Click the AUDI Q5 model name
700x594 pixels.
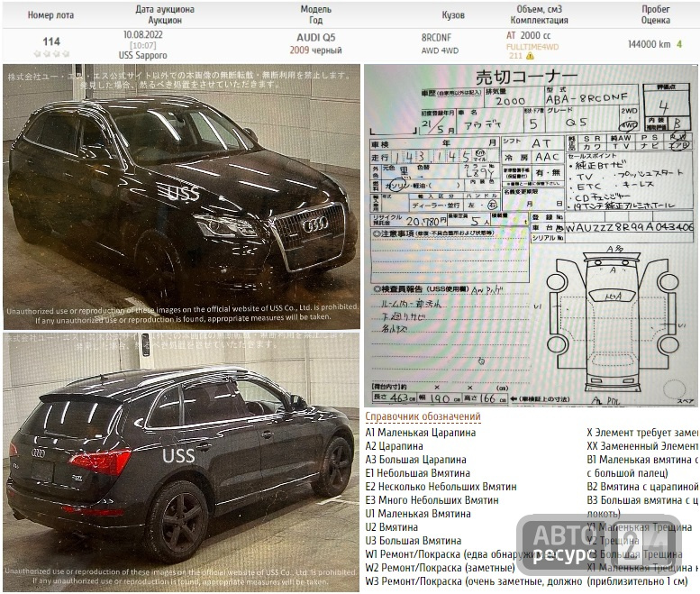[x=316, y=38]
